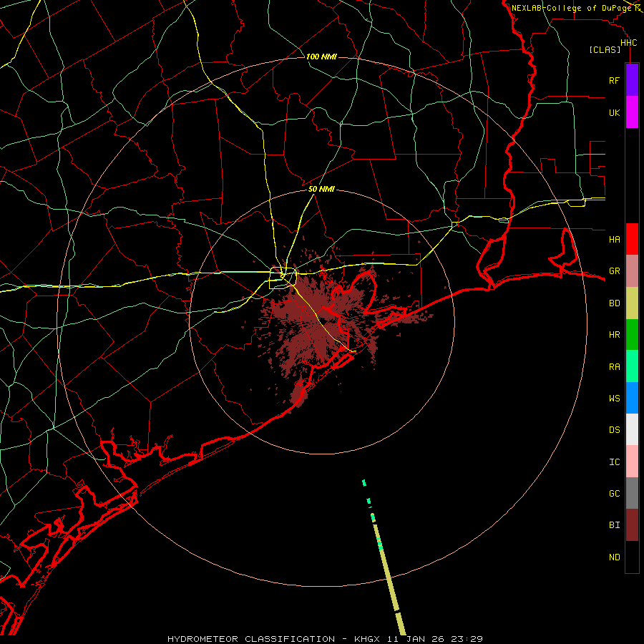644x644 pixels.
Task: Click the UK legend label
Action: pyautogui.click(x=614, y=112)
